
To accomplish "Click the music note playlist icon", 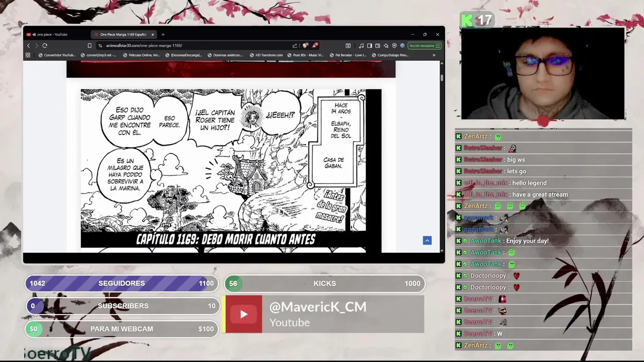I will [361, 46].
